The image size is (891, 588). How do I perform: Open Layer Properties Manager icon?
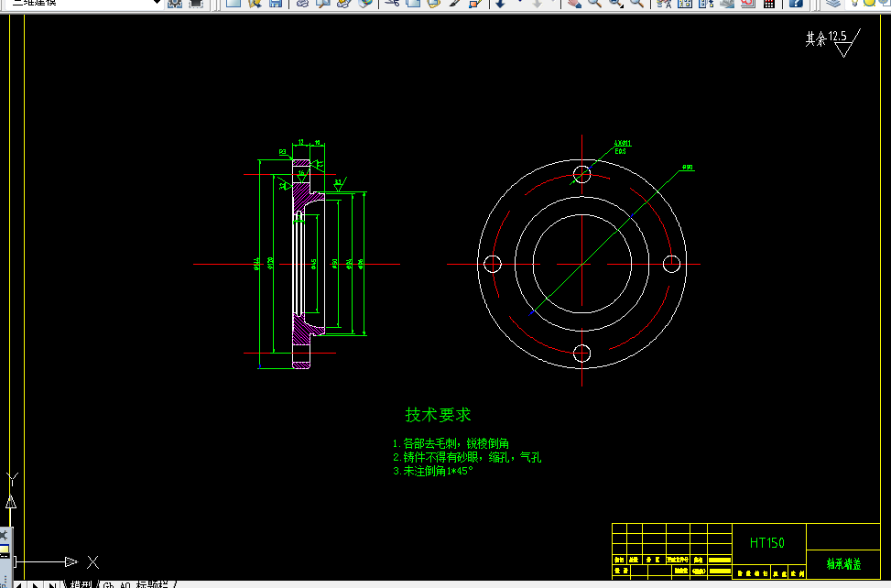click(x=833, y=3)
